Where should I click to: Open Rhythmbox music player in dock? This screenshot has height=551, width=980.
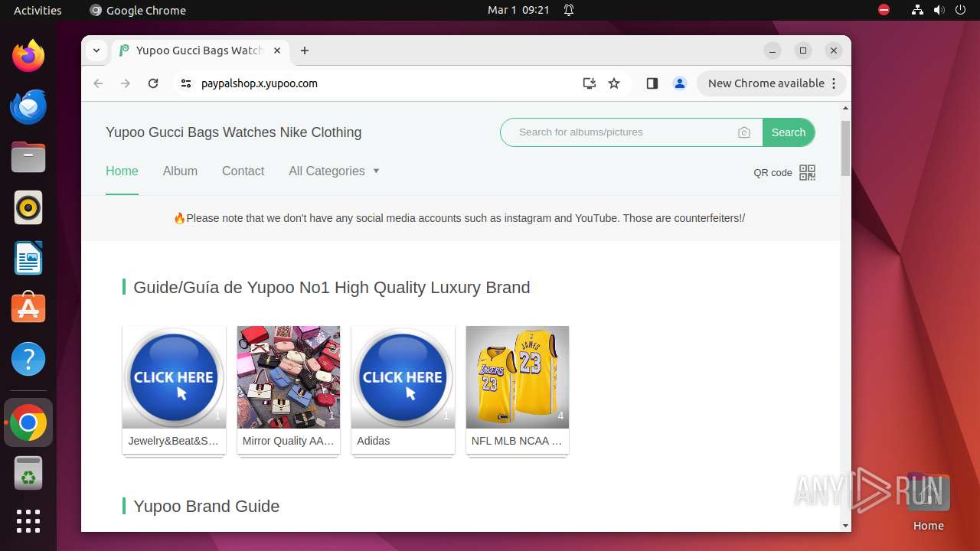[x=28, y=207]
